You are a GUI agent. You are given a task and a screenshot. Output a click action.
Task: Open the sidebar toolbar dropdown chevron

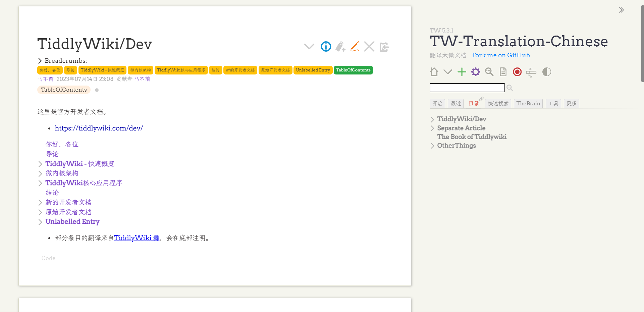click(x=448, y=72)
